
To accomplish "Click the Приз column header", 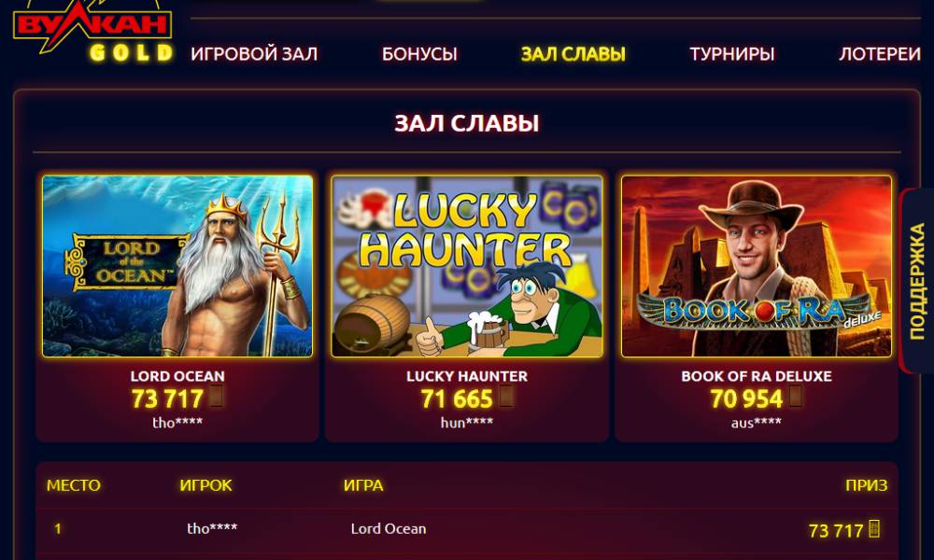I will pyautogui.click(x=866, y=485).
